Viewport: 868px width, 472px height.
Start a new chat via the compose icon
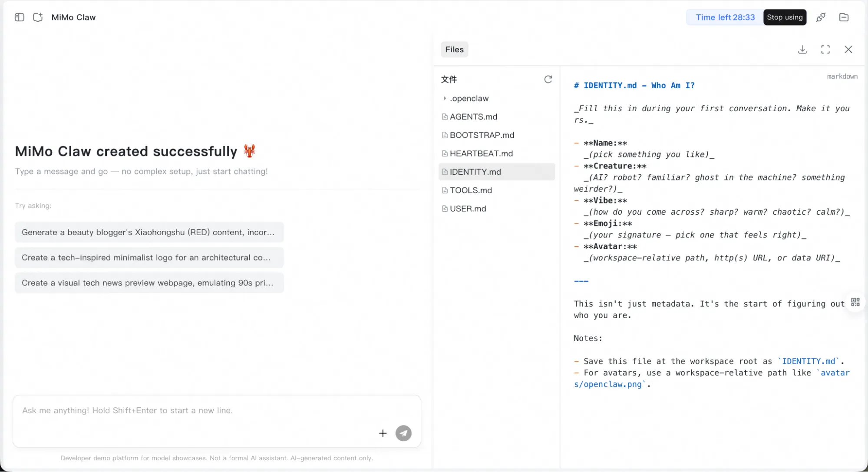(38, 17)
